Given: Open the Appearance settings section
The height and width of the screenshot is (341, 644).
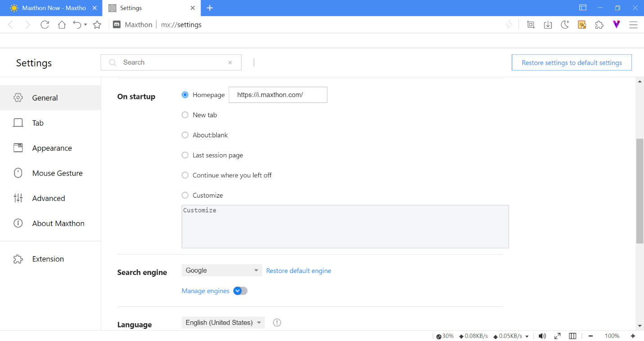Looking at the screenshot, I should [x=50, y=148].
